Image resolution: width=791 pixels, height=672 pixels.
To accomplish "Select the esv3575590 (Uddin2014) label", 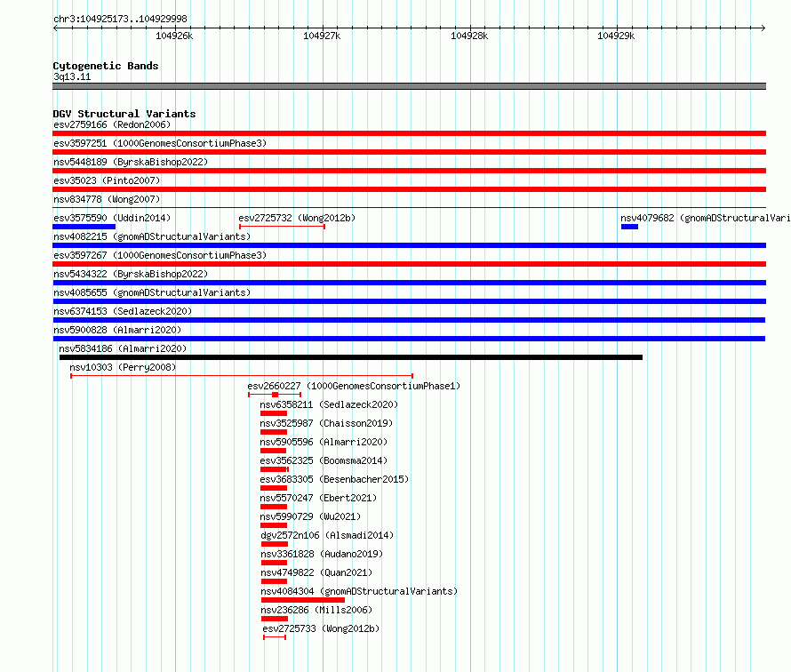I will (112, 218).
